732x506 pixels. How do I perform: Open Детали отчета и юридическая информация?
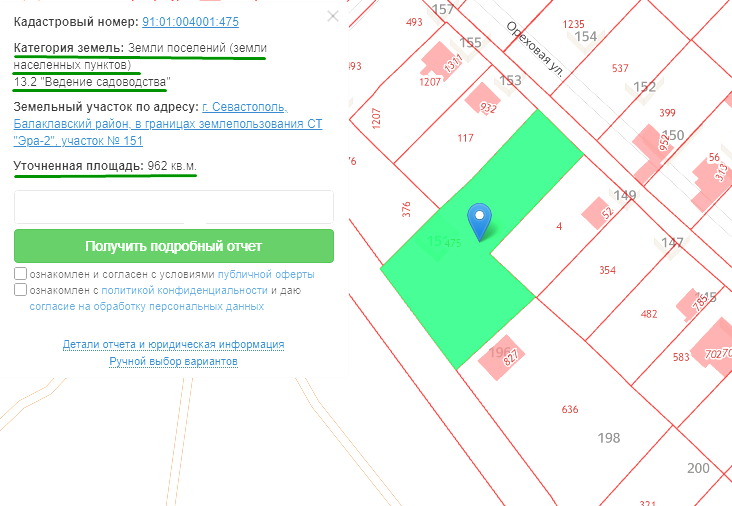coord(174,344)
